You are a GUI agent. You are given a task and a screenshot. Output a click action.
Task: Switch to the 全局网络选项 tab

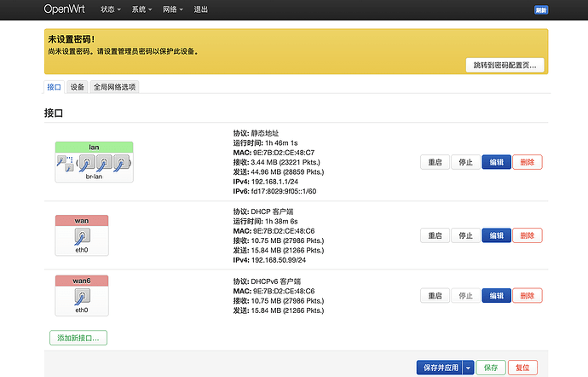pos(114,87)
